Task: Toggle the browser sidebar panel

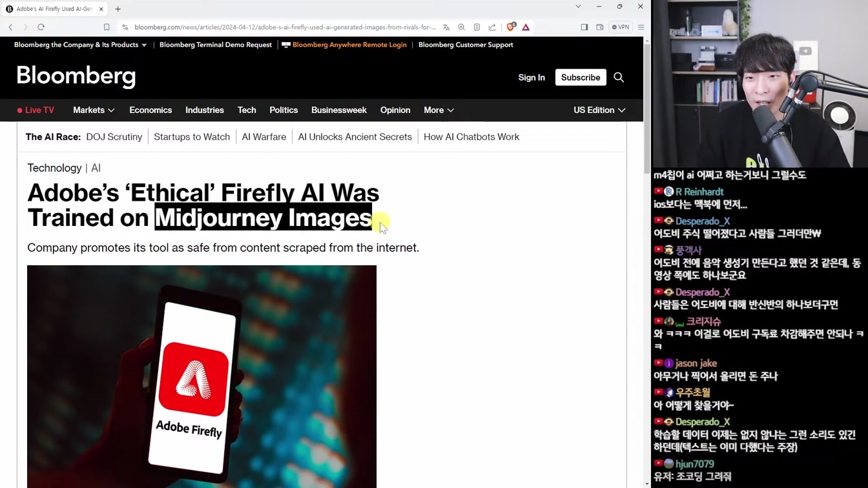Action: [584, 27]
